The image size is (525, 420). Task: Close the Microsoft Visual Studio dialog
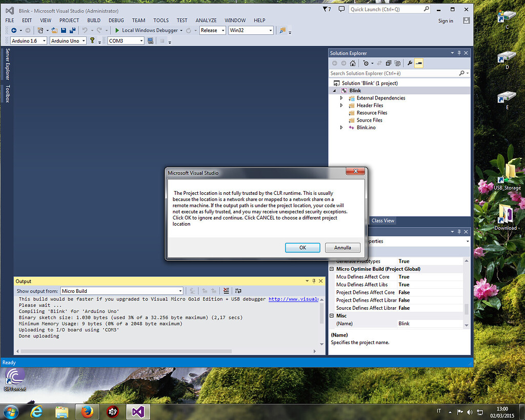(x=356, y=171)
